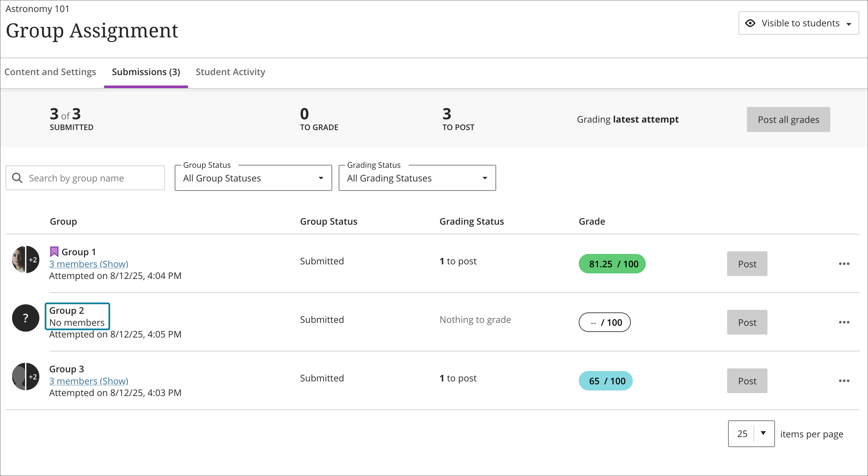Open the All Grading Statuses dropdown
The height and width of the screenshot is (476, 868).
pyautogui.click(x=417, y=178)
